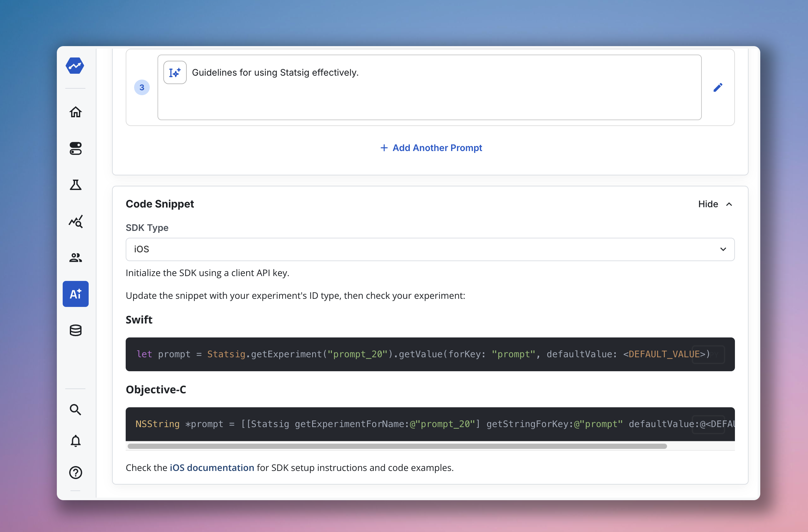808x532 pixels.
Task: Open the Experiments flask icon
Action: [x=75, y=185]
